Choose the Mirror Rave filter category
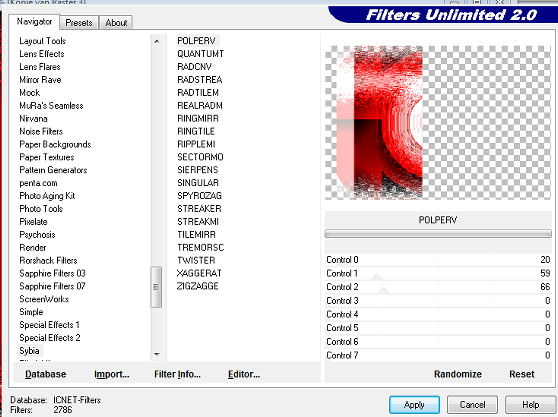The image size is (558, 417). 40,80
